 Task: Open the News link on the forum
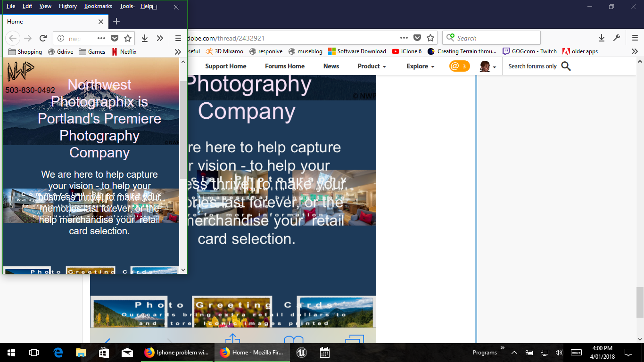[x=331, y=66]
